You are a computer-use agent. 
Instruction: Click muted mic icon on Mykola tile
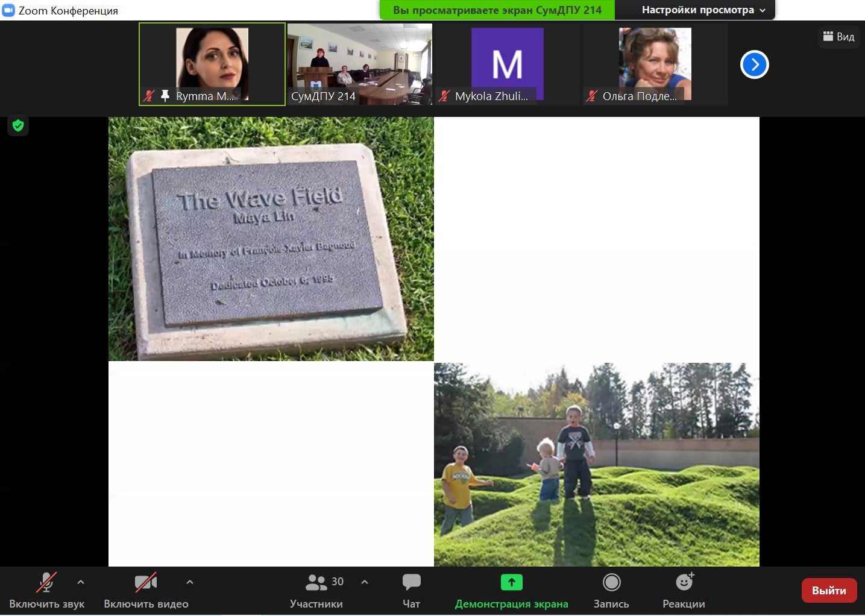(x=444, y=96)
